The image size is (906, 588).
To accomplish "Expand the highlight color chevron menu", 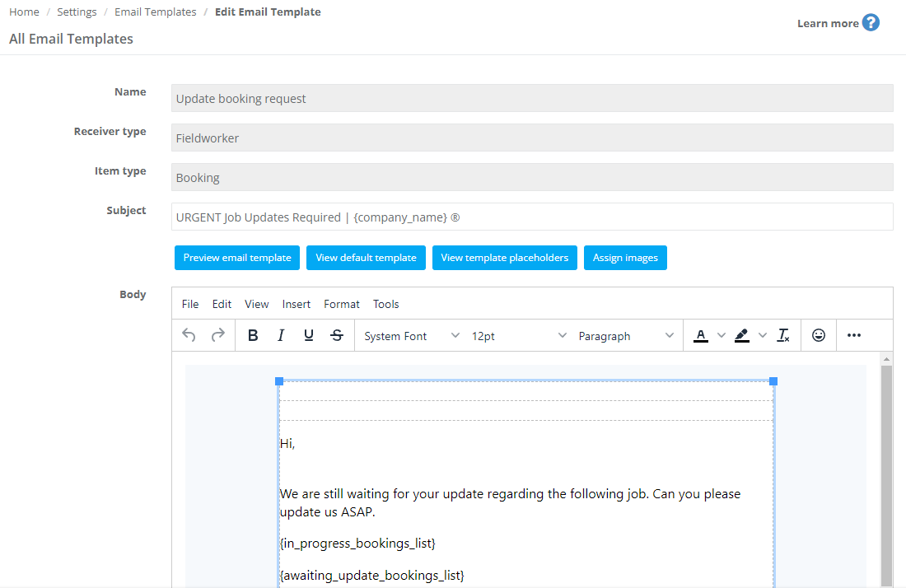I will click(762, 335).
